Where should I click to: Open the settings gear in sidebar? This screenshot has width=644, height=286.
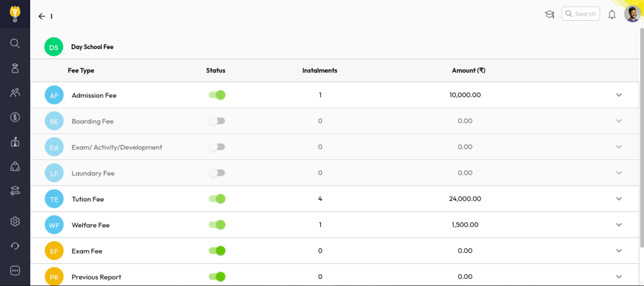pos(15,221)
